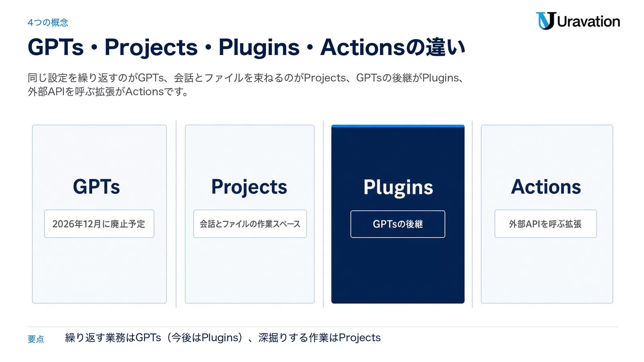This screenshot has width=644, height=362.
Task: Click the "外部APIを呼ぶ拡張" box
Action: click(545, 224)
